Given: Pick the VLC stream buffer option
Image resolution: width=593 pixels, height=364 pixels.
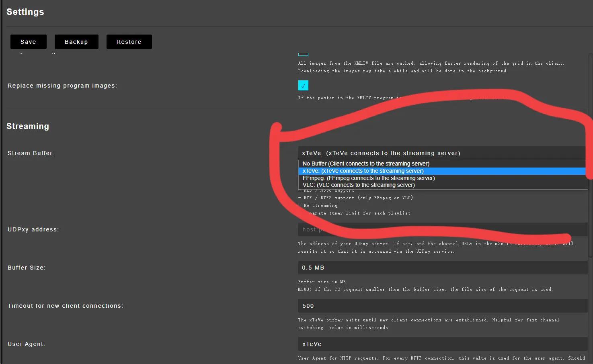Looking at the screenshot, I should click(359, 185).
